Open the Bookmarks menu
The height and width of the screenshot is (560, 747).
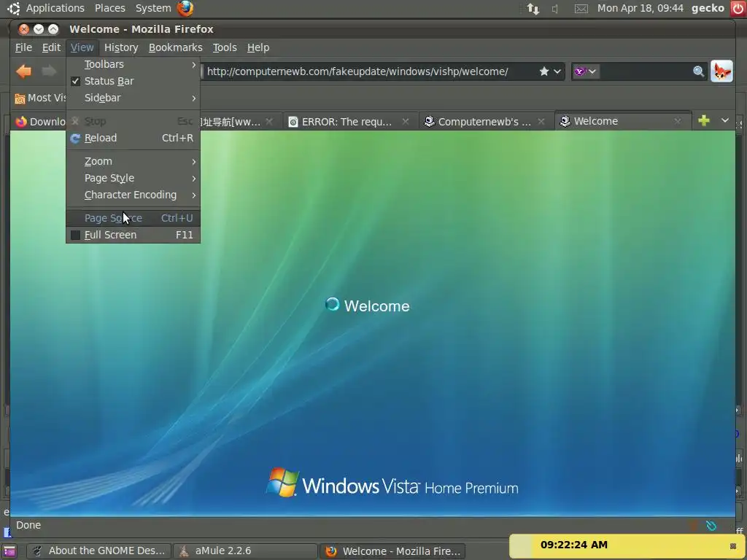click(175, 47)
